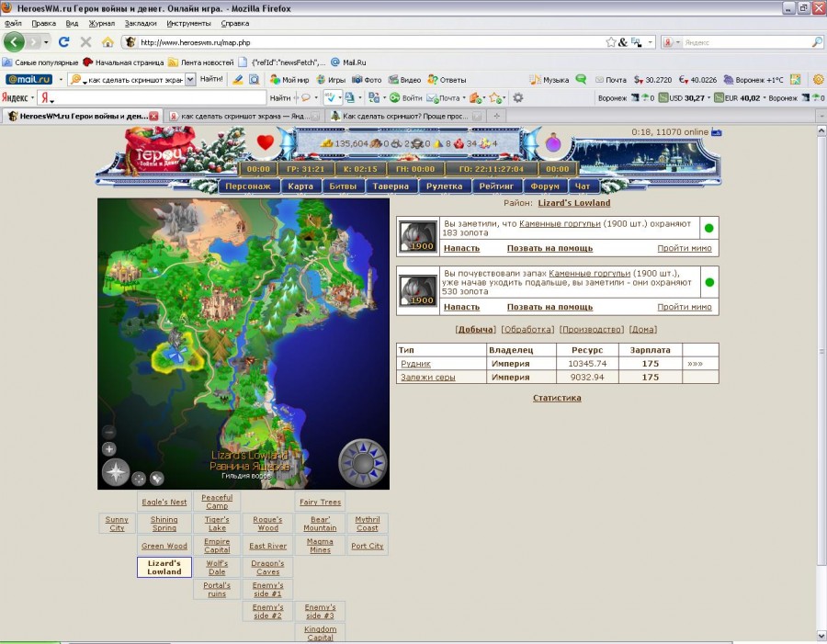
Task: Click the search magnifier in Yandex box
Action: tap(817, 42)
